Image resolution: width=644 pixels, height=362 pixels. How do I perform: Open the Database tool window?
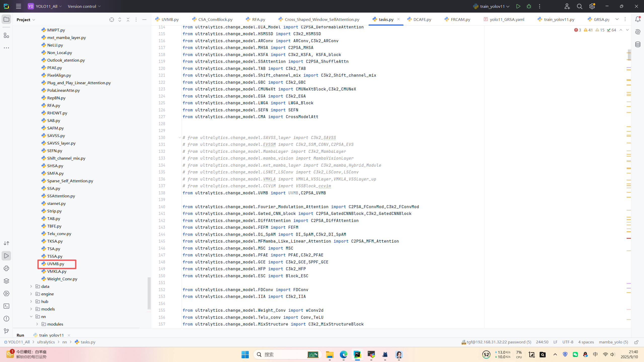tap(638, 44)
